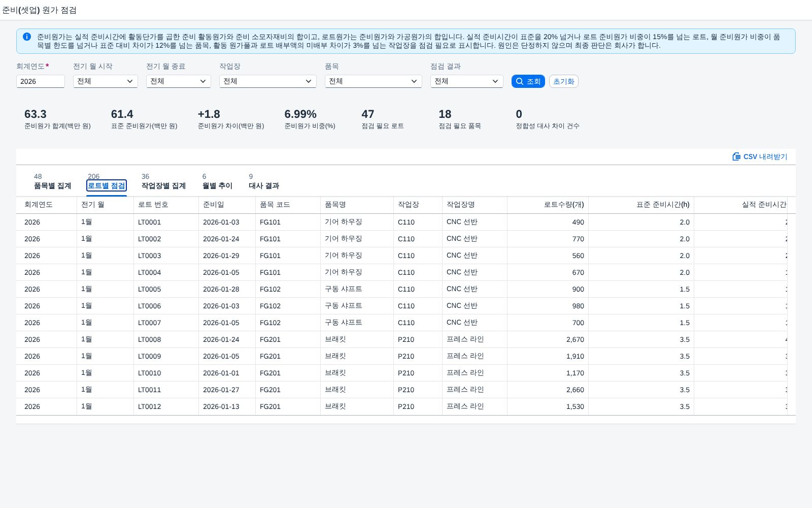The height and width of the screenshot is (508, 812).
Task: Click quantity 980 cell
Action: pos(548,306)
